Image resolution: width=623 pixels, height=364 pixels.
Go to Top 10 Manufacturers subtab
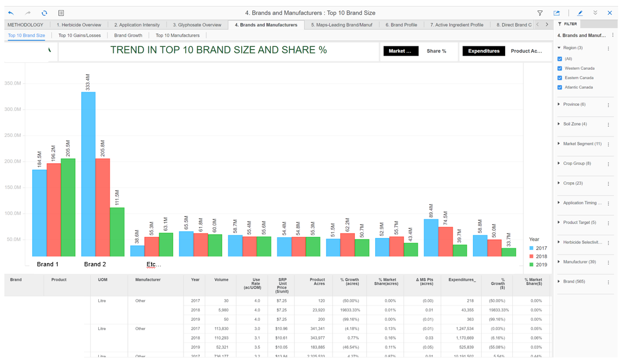click(x=177, y=35)
